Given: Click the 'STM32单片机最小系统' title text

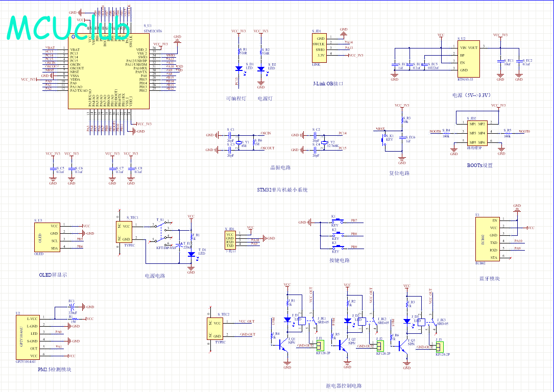Looking at the screenshot, I should 282,190.
